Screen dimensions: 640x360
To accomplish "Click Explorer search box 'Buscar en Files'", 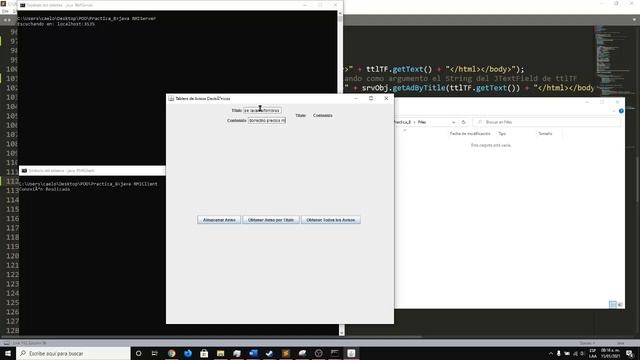I will point(547,122).
